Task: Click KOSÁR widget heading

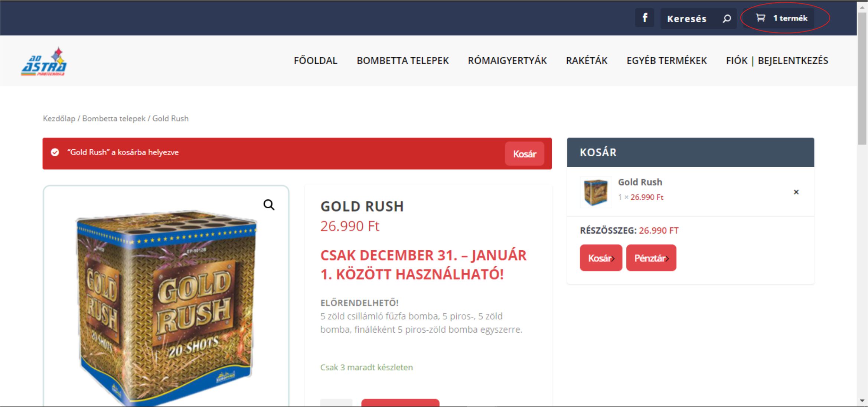Action: click(x=598, y=152)
